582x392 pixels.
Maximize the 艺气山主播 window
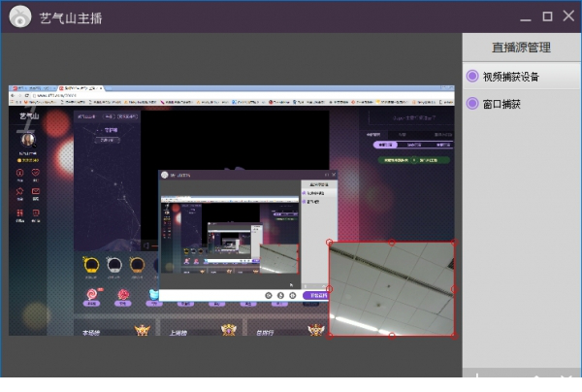(x=547, y=16)
